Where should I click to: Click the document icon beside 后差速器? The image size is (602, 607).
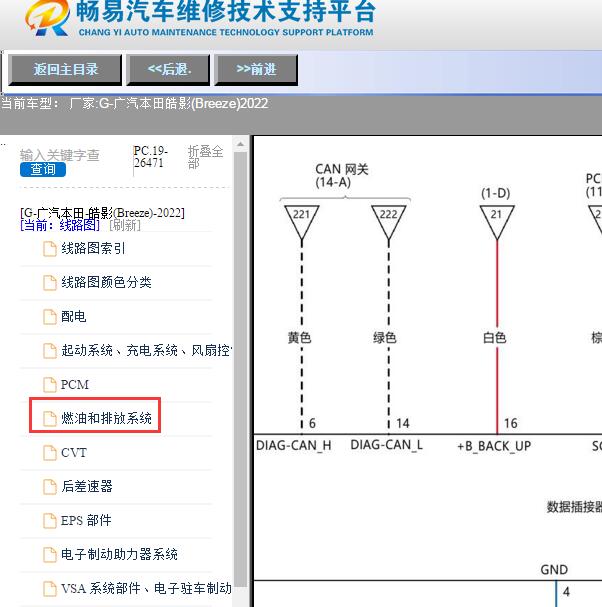pyautogui.click(x=50, y=487)
